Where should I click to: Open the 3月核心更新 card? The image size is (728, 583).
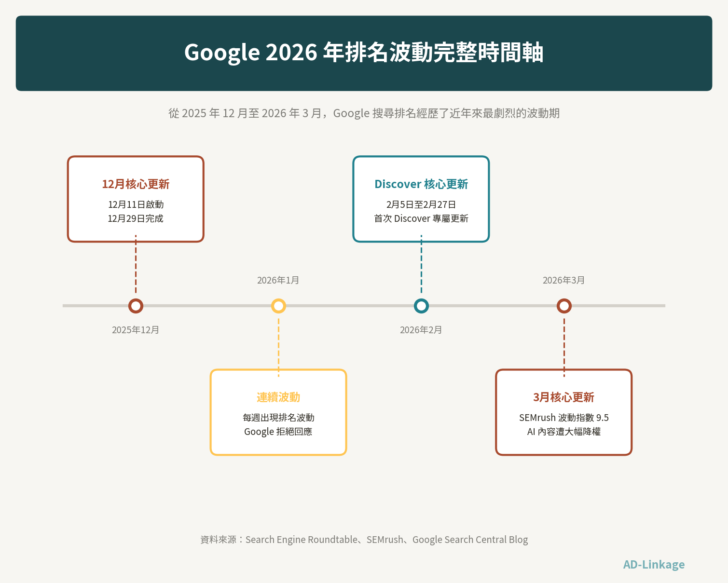tap(564, 412)
